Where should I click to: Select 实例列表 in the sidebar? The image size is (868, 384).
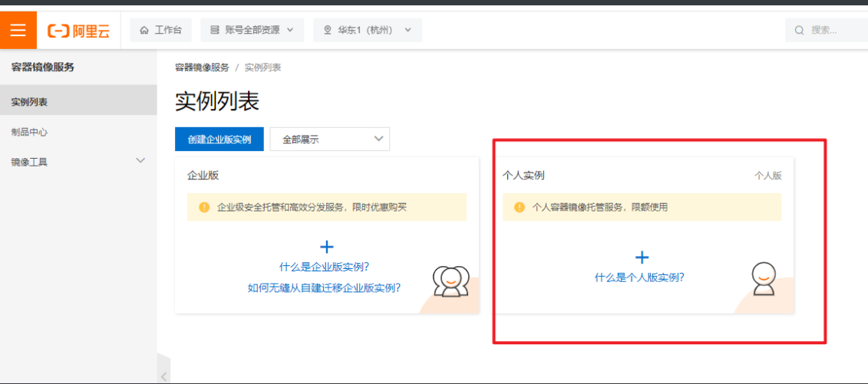coord(30,102)
